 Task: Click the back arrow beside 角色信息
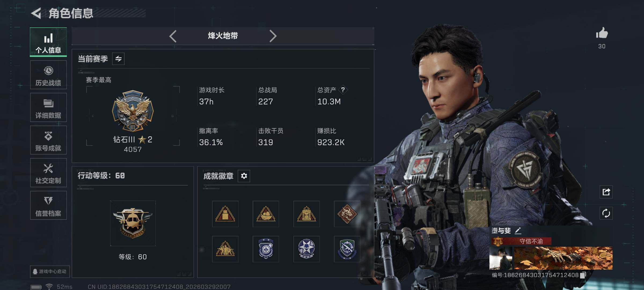[x=36, y=13]
